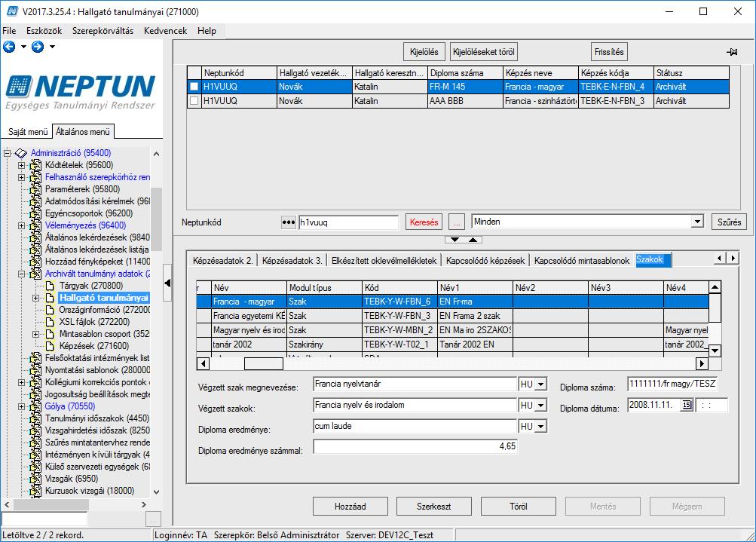Open the Help menu
Screen dimensions: 756x542
pos(207,31)
